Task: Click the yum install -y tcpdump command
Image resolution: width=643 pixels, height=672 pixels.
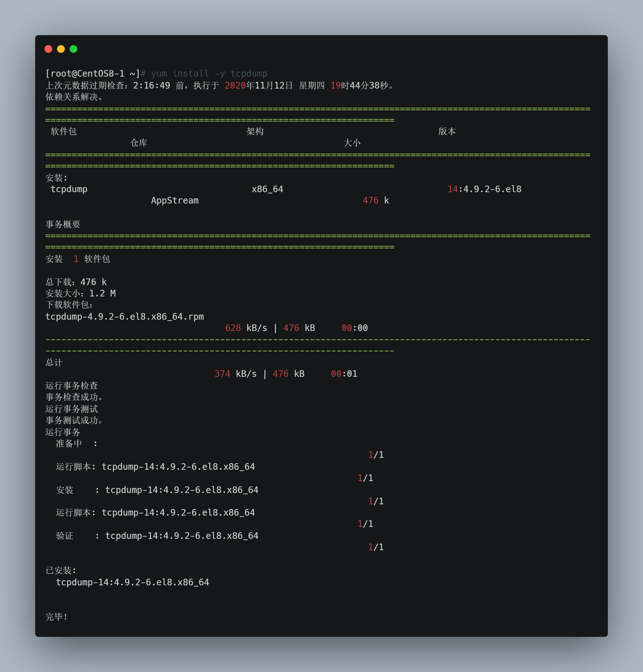Action: [x=209, y=74]
